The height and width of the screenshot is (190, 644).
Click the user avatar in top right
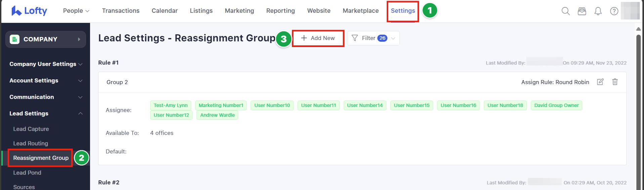pos(630,11)
